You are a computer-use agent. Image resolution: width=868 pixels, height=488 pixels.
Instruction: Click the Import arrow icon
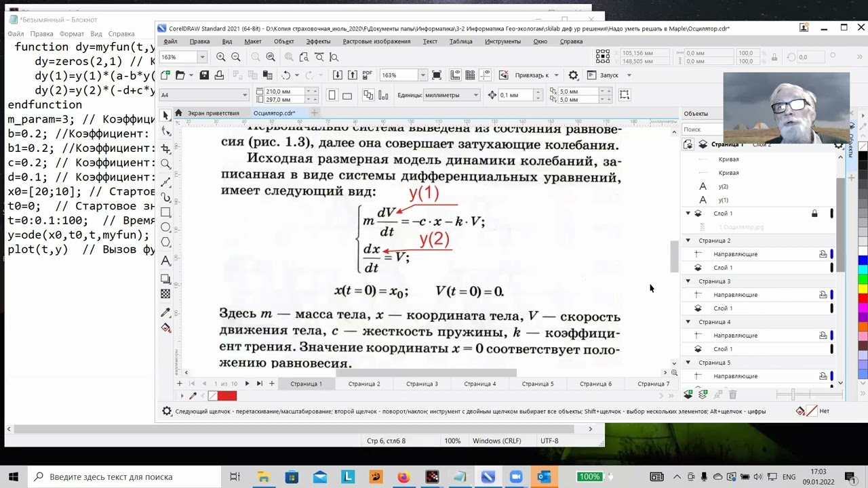pos(337,75)
